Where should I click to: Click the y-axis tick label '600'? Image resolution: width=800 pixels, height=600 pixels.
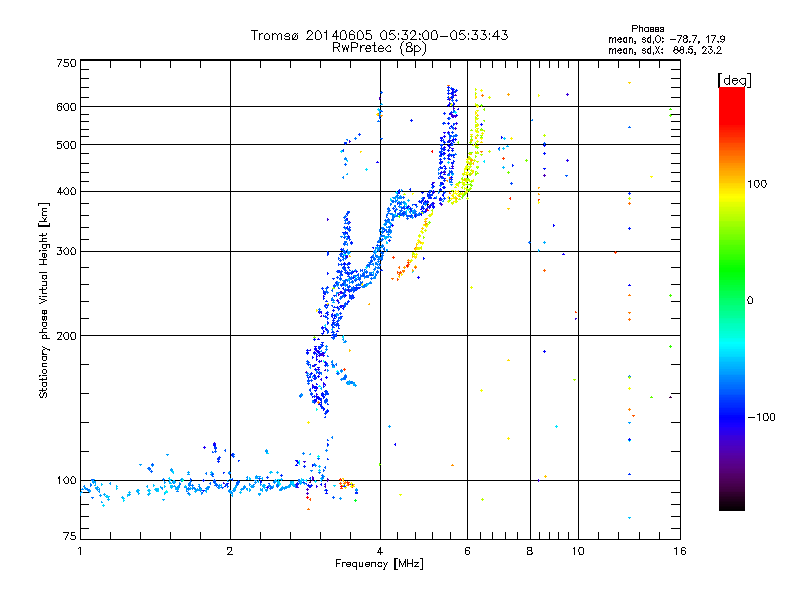pos(67,107)
